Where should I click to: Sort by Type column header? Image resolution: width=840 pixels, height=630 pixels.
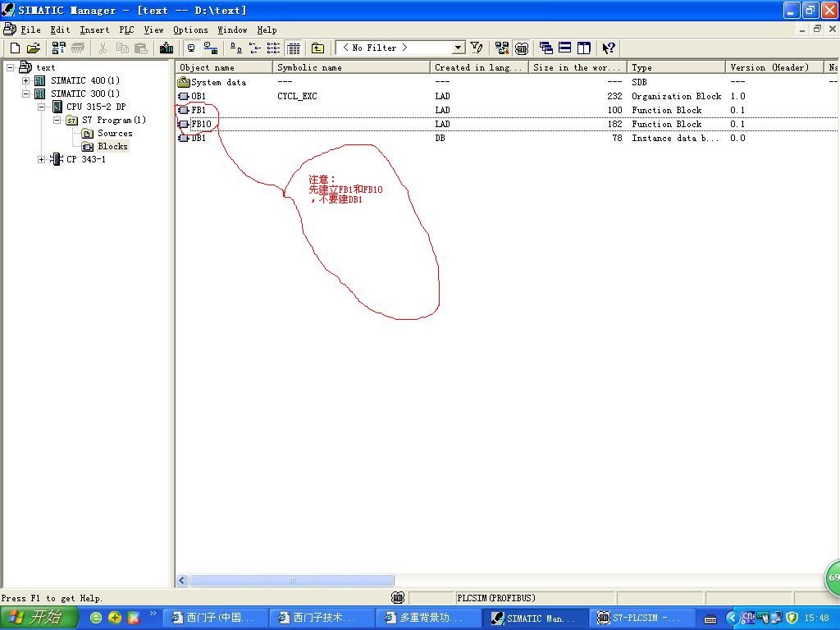[x=676, y=67]
